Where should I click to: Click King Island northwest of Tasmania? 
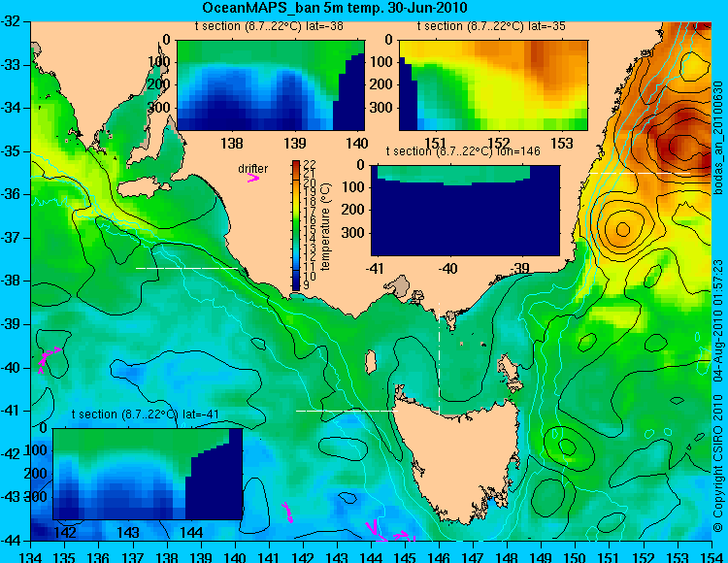click(x=371, y=362)
